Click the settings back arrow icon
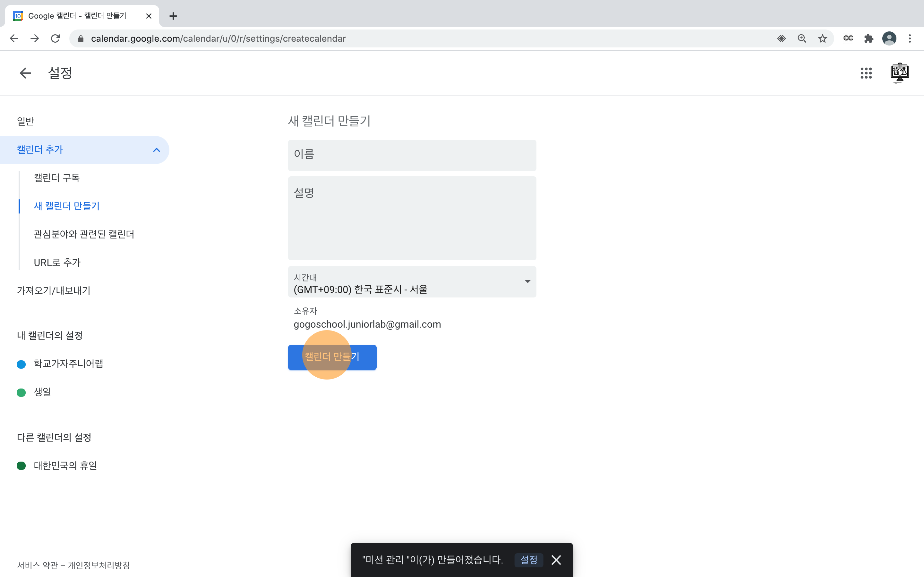This screenshot has height=577, width=924. pyautogui.click(x=25, y=73)
